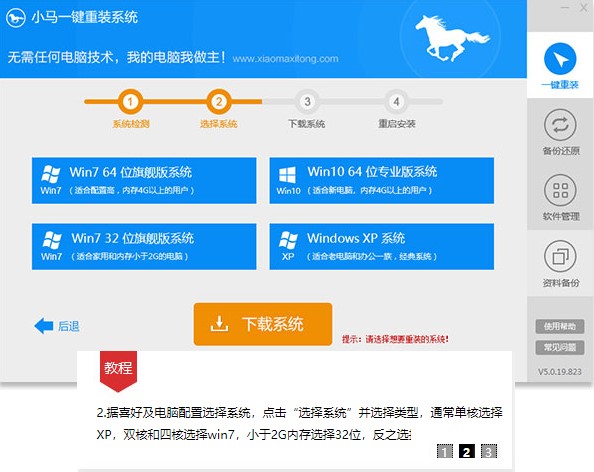
Task: Open the 资料备份 data backup icon
Action: click(x=560, y=256)
